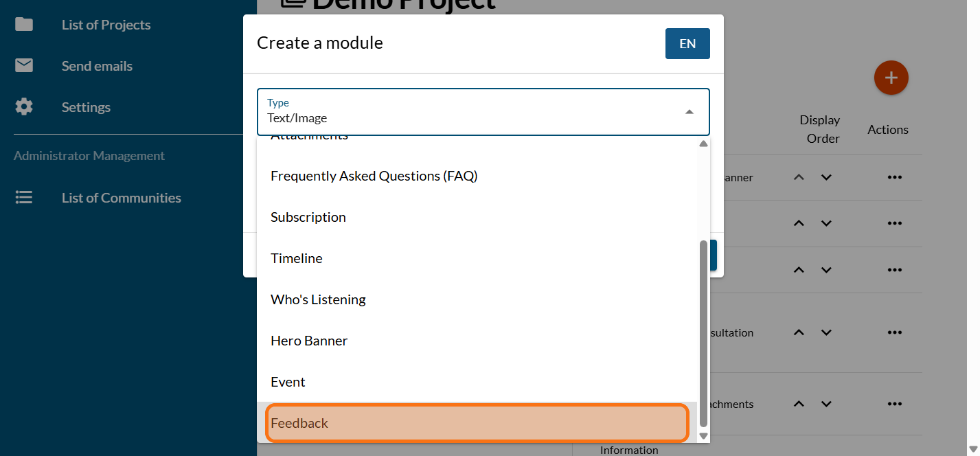
Task: Move the second module row up
Action: [x=799, y=223]
